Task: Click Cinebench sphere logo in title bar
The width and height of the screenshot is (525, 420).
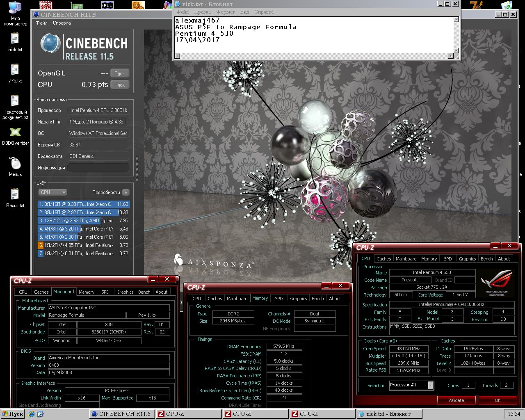Action: click(36, 14)
